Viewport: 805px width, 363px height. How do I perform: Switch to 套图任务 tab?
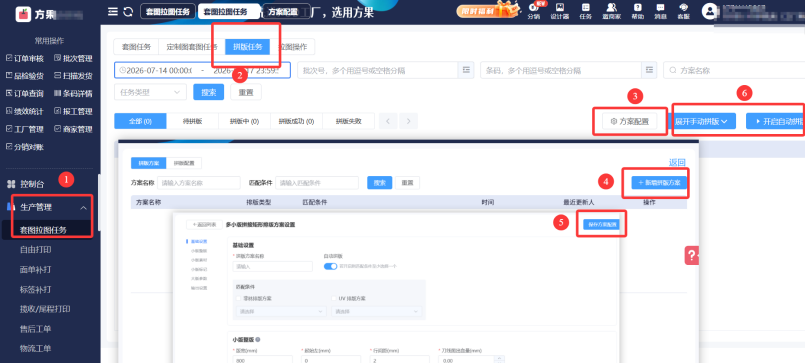click(136, 47)
